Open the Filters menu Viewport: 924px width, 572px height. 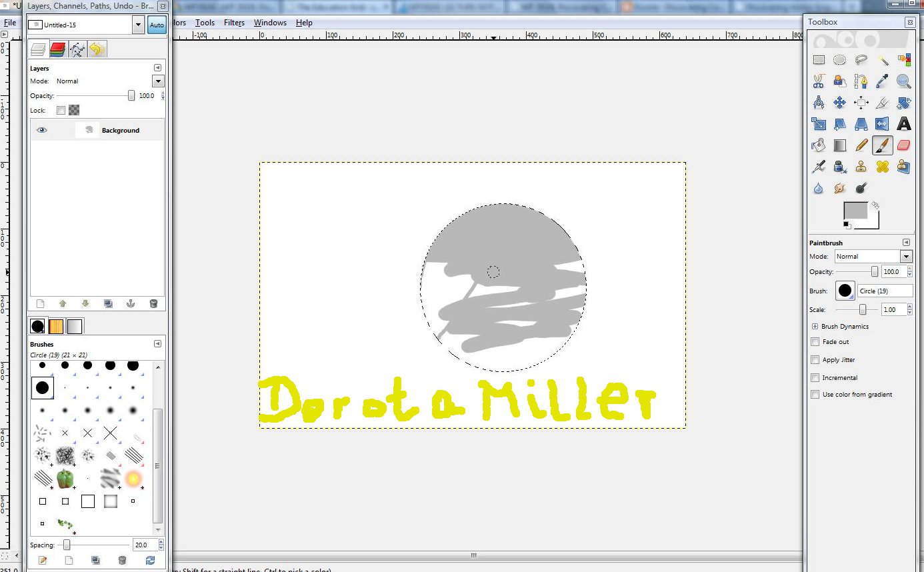[x=234, y=22]
